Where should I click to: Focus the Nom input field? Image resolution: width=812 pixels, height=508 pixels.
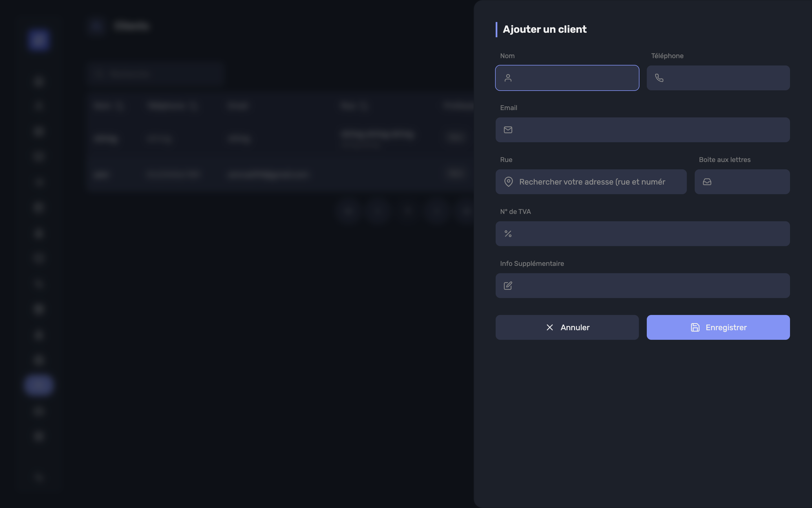click(x=567, y=78)
